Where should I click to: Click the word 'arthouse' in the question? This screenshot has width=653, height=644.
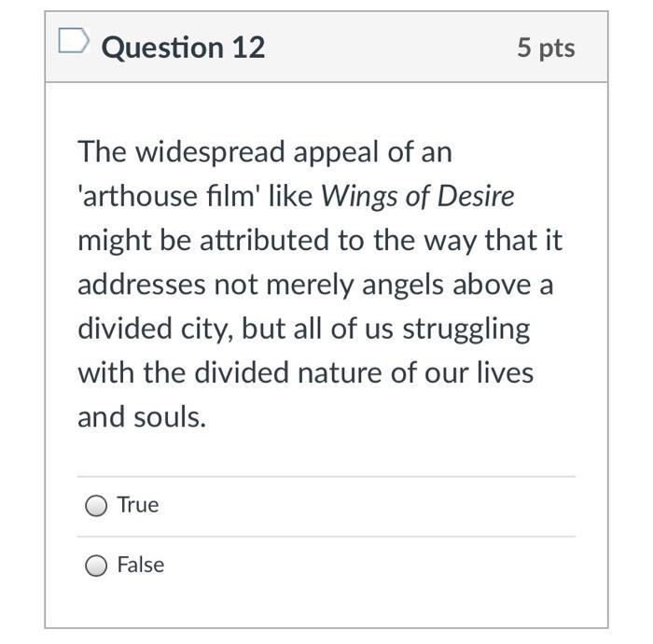pyautogui.click(x=140, y=196)
